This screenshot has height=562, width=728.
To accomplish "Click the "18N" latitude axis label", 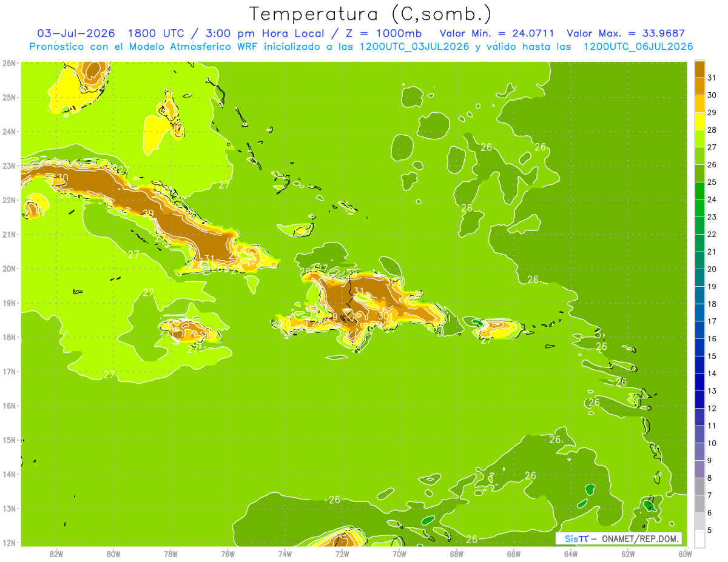I will tap(8, 337).
